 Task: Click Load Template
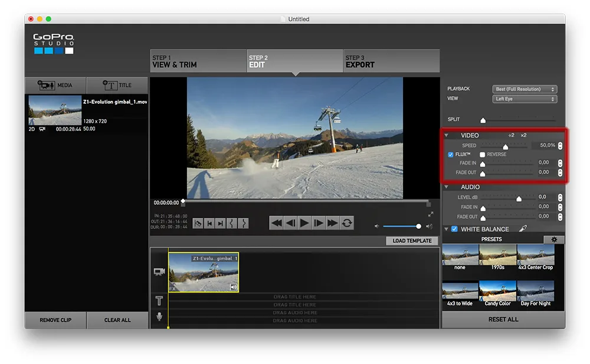point(412,241)
